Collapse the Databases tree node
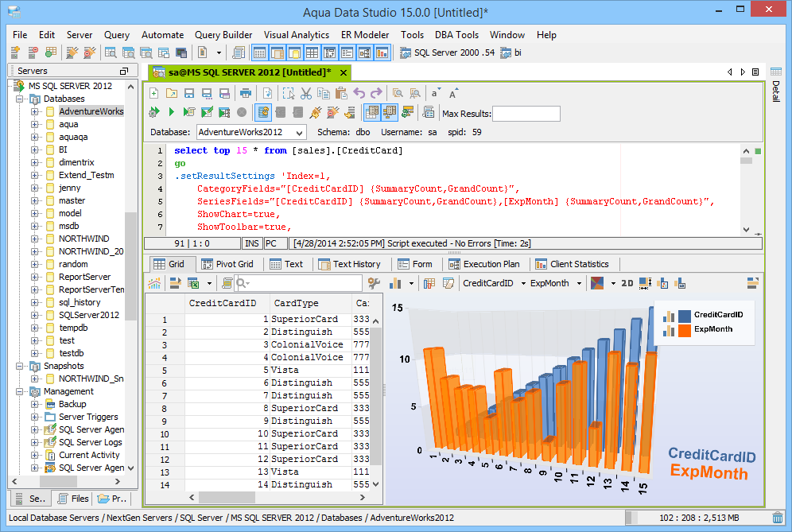This screenshot has width=792, height=532. click(19, 99)
